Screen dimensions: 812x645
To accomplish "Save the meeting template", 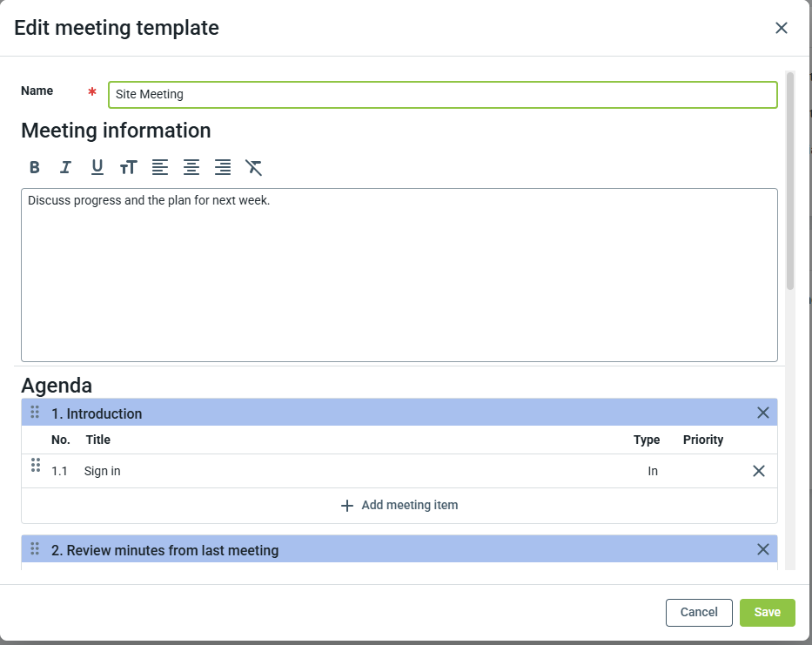I will coord(767,612).
